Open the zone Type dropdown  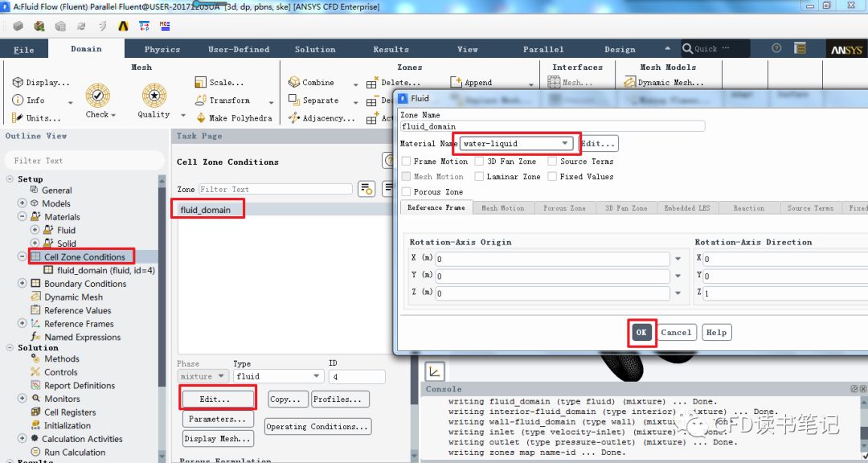point(316,376)
